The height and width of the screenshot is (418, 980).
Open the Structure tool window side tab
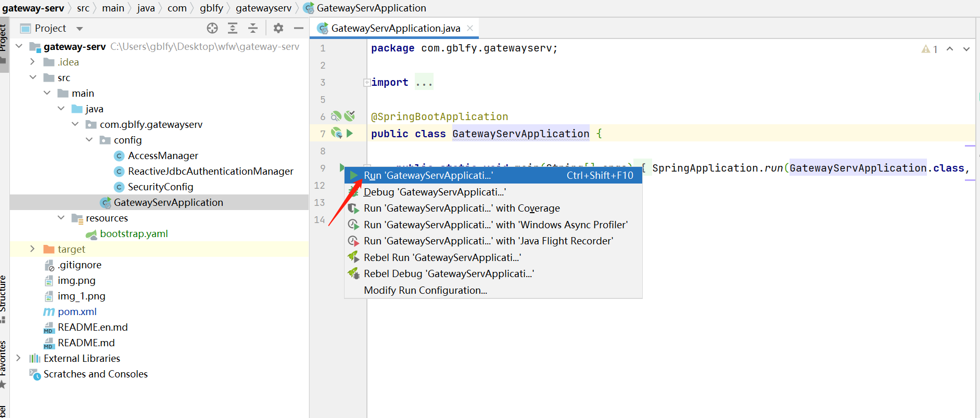pos(4,298)
